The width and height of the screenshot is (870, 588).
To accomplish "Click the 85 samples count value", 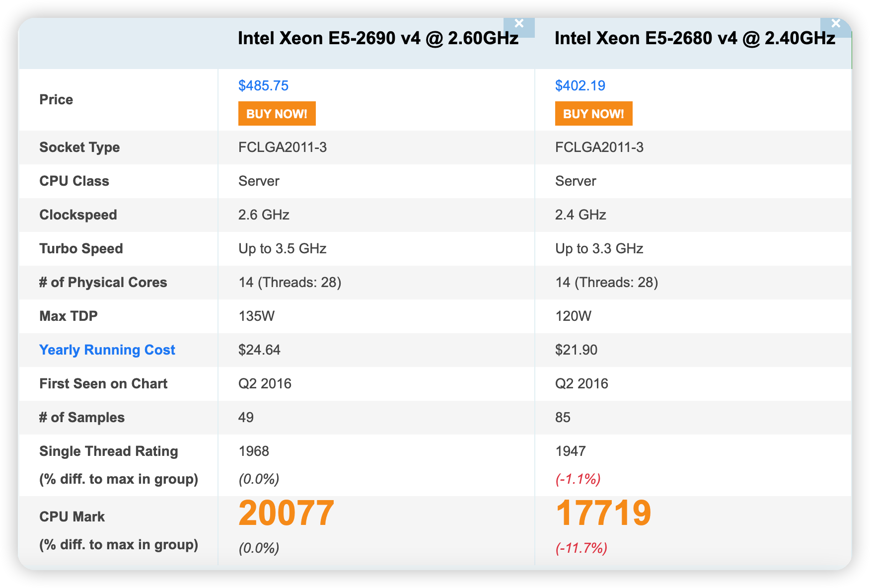I will point(563,417).
